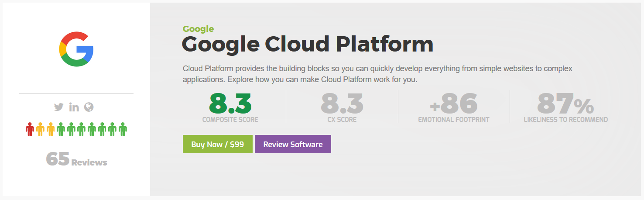The image size is (644, 200).
Task: Click the last green person icon
Action: pos(123,129)
